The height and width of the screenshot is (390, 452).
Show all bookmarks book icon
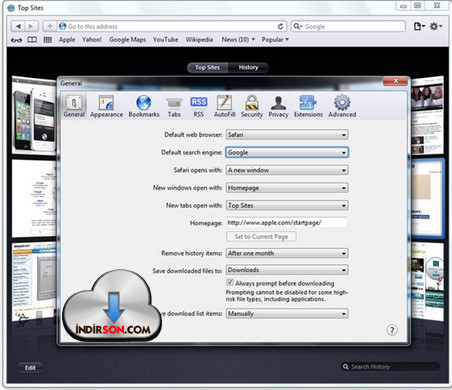32,40
